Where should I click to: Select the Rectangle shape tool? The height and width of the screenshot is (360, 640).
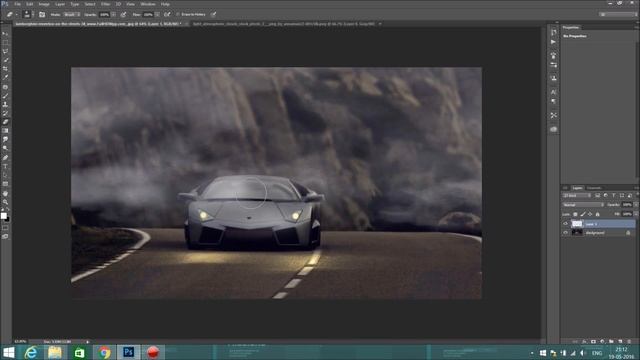[x=5, y=184]
